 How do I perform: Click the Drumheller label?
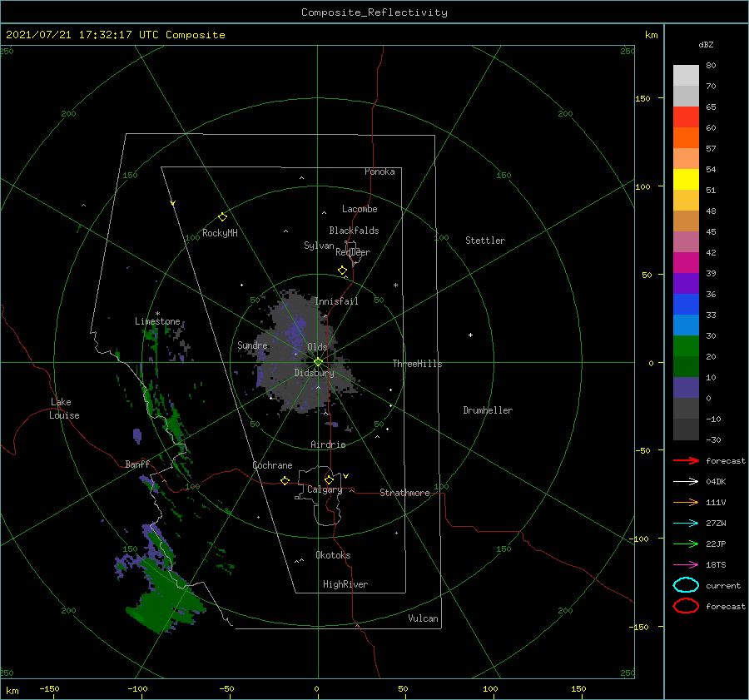[488, 410]
